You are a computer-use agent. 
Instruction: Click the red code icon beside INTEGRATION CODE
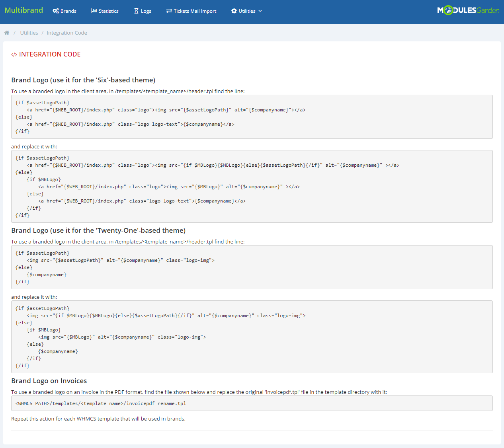tap(14, 54)
